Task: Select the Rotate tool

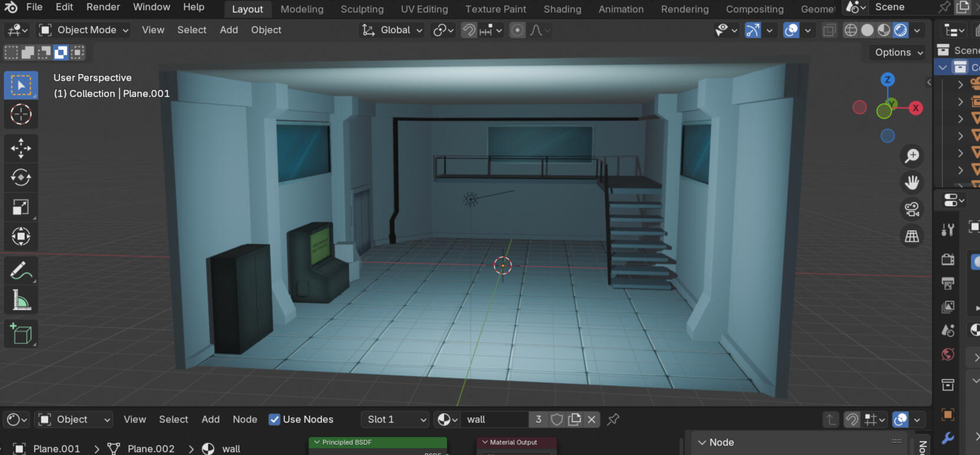Action: pos(21,178)
